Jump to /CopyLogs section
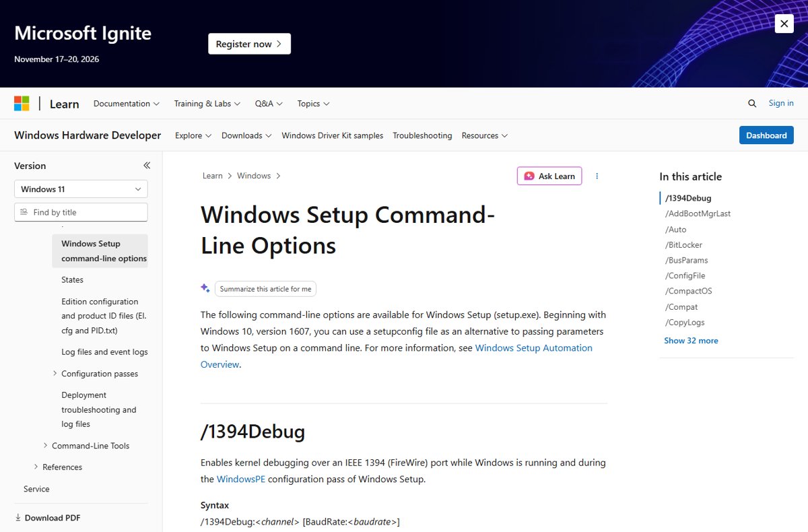The width and height of the screenshot is (808, 532). pos(685,323)
